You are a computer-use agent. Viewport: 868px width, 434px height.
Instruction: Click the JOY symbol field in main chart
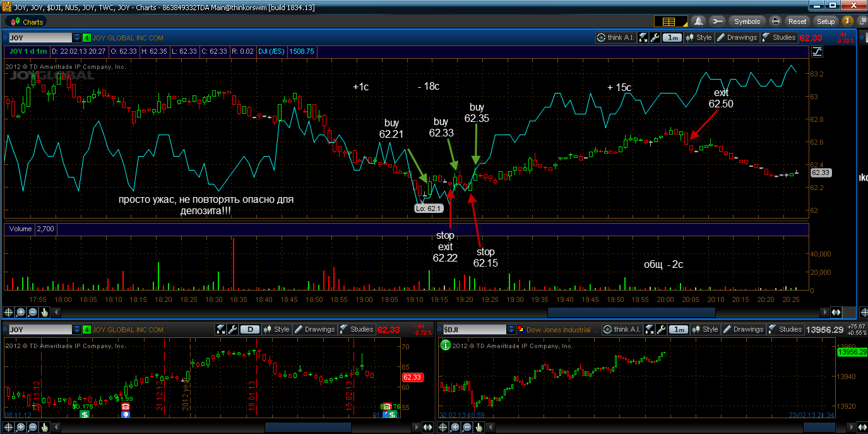pyautogui.click(x=39, y=38)
